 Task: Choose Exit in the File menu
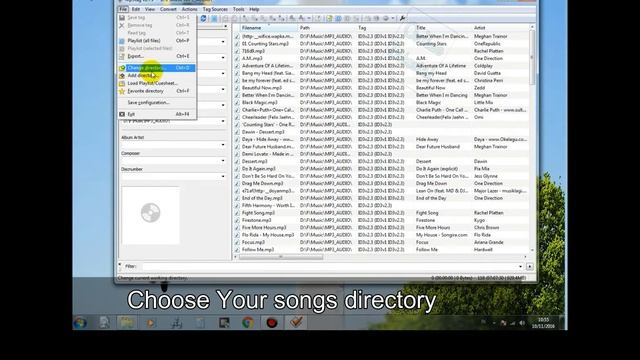point(157,114)
